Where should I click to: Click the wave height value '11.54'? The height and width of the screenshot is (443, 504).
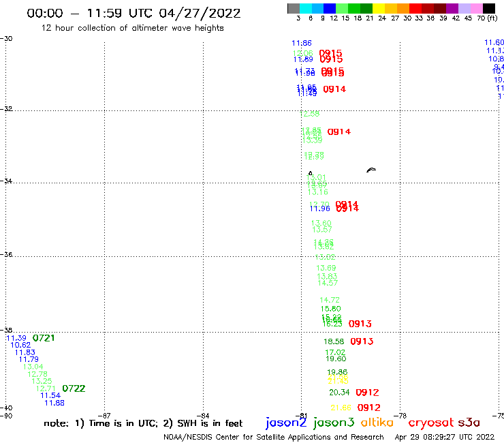tap(50, 396)
